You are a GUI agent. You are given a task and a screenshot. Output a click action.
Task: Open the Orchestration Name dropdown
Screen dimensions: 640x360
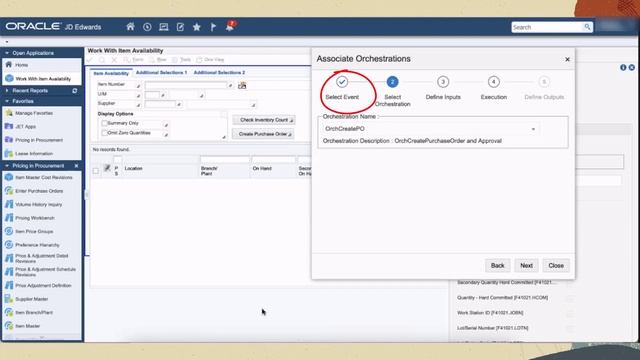[x=533, y=129]
